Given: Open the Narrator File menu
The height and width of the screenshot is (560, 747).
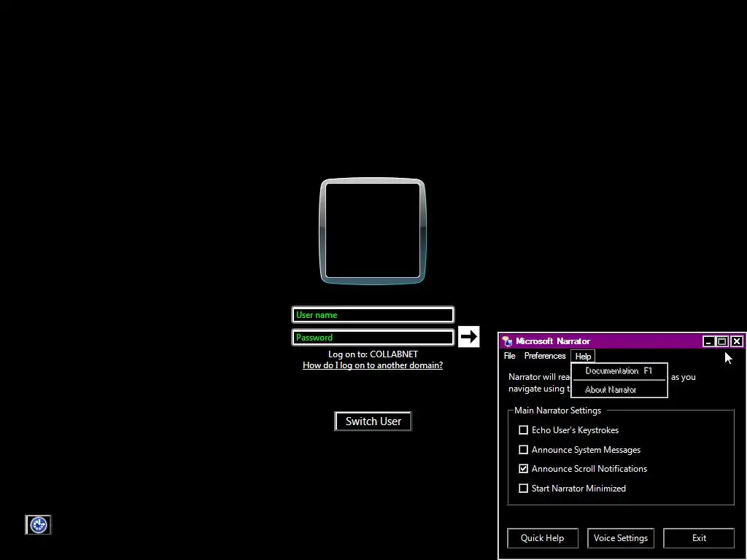Looking at the screenshot, I should (510, 356).
